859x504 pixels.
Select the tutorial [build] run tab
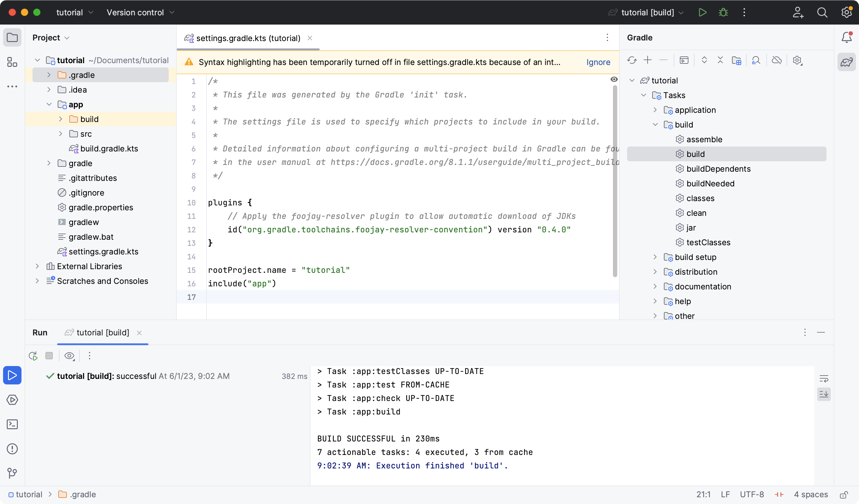103,332
